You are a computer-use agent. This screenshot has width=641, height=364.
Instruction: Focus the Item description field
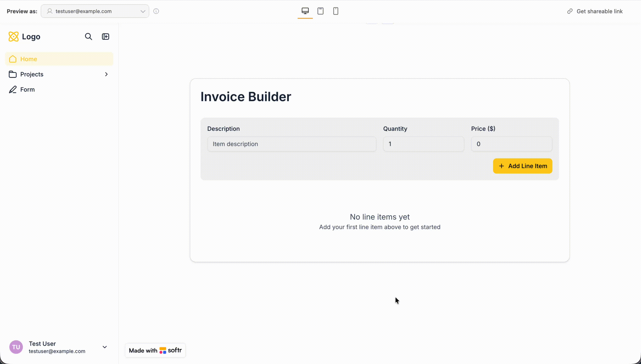point(292,144)
